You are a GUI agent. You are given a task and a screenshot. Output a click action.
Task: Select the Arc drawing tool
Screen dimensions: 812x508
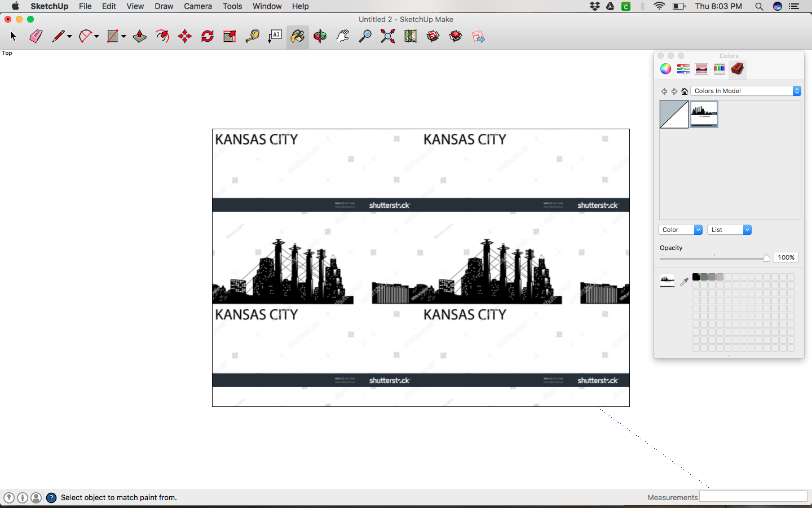tap(86, 37)
